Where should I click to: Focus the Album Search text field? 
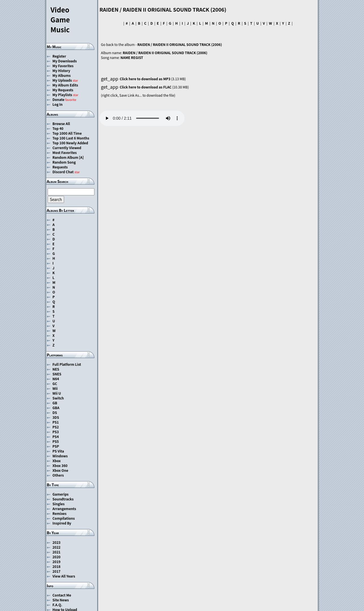(71, 192)
